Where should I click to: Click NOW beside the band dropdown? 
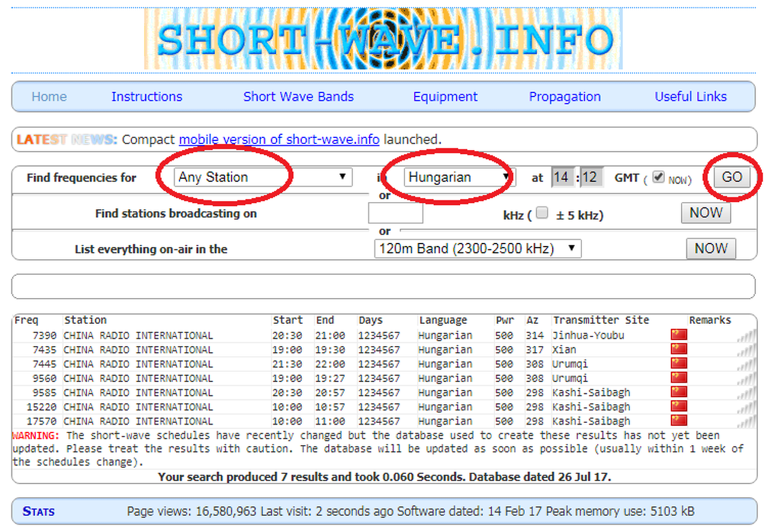tap(711, 248)
